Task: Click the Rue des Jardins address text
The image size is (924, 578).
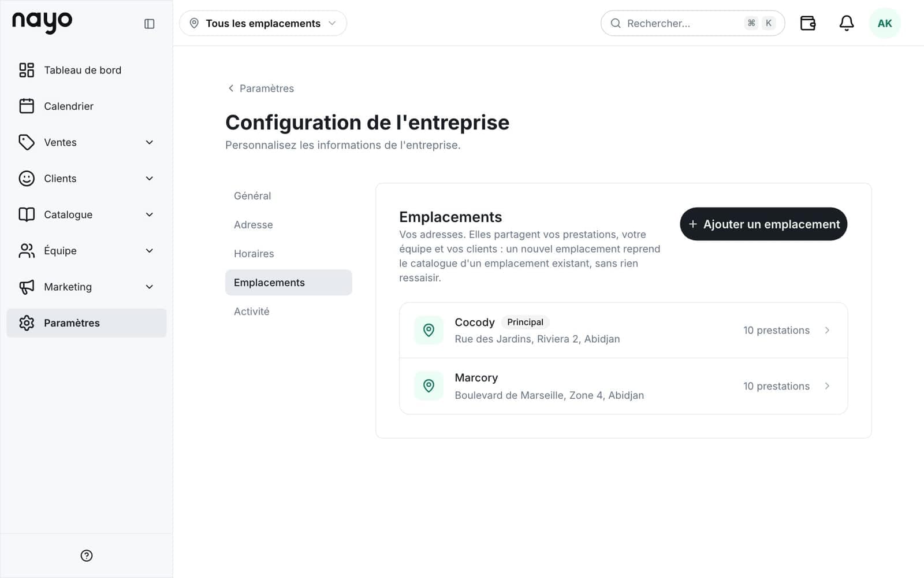Action: click(537, 339)
